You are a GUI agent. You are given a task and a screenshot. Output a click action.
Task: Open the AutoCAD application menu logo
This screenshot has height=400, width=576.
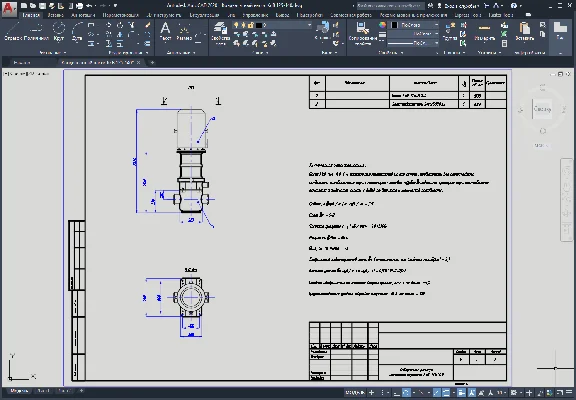(x=9, y=8)
